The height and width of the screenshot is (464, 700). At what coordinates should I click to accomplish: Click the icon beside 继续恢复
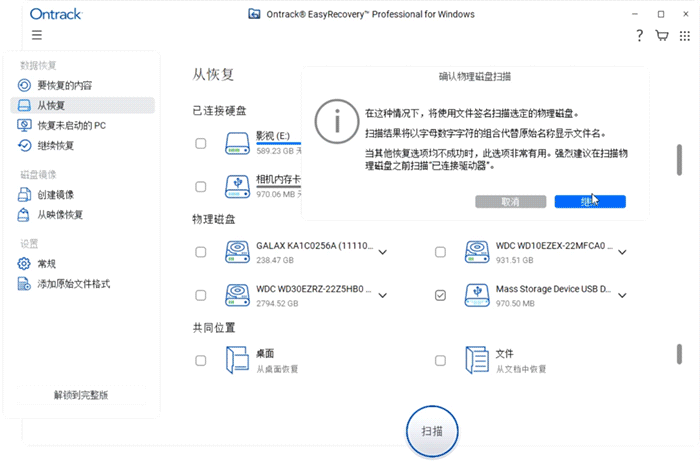tap(24, 146)
